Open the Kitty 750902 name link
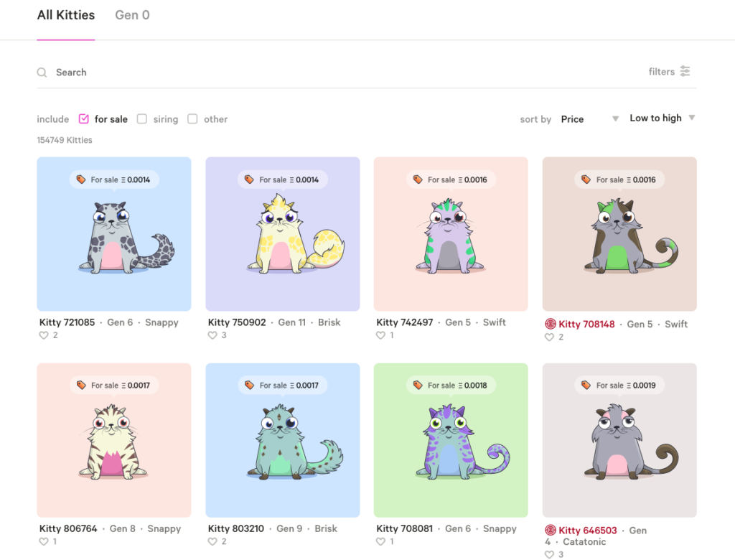This screenshot has width=735, height=560. [x=237, y=322]
